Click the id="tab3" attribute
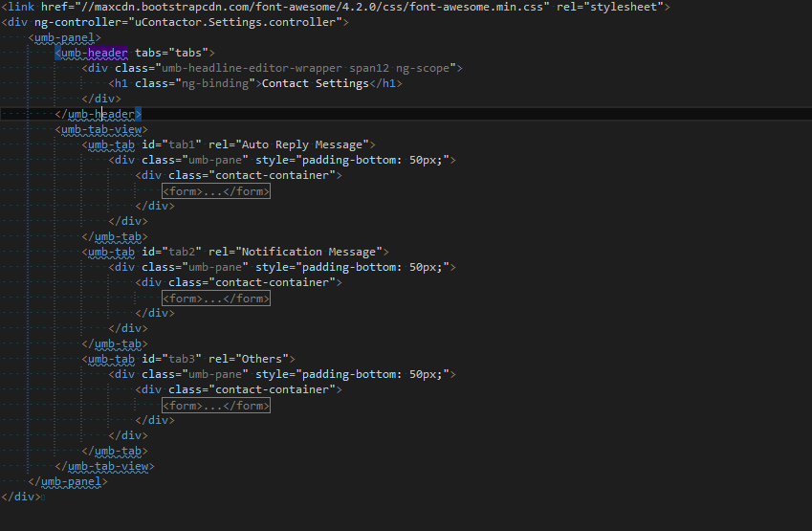The height and width of the screenshot is (531, 812). coord(171,359)
